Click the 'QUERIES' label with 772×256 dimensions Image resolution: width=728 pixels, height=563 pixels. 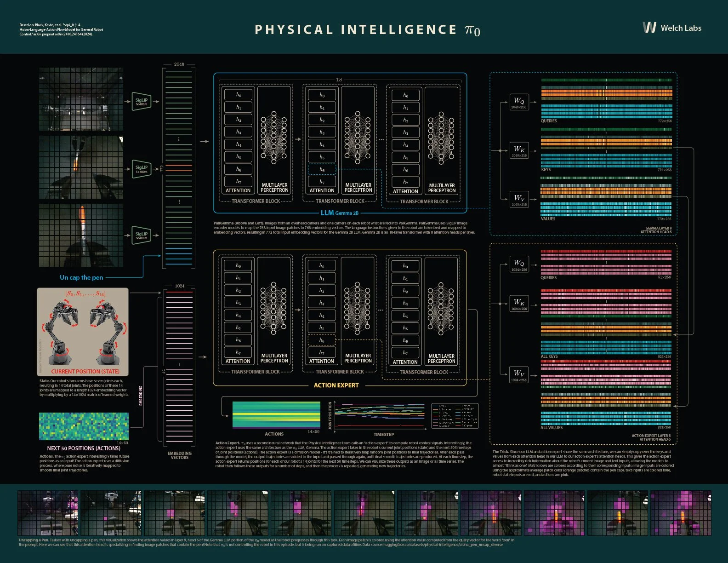[x=549, y=121]
